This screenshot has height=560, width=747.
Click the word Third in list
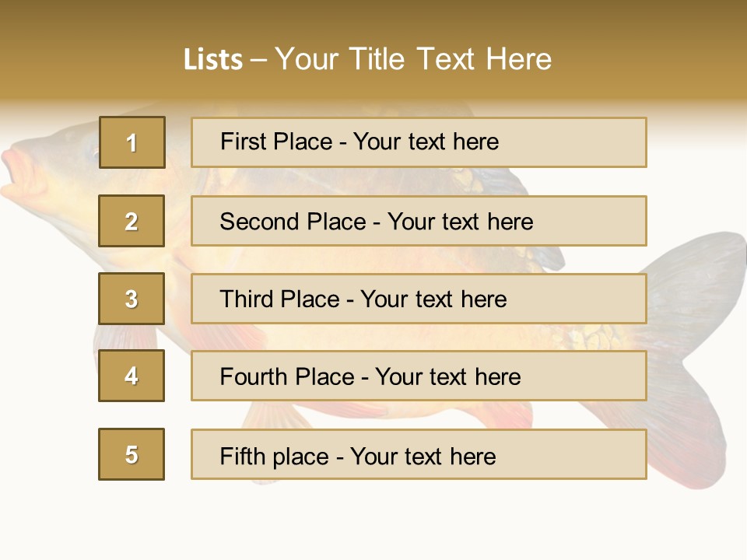coord(247,299)
